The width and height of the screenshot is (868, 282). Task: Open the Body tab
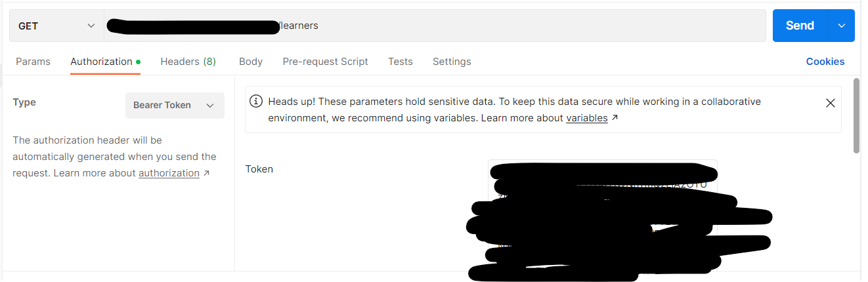point(251,62)
